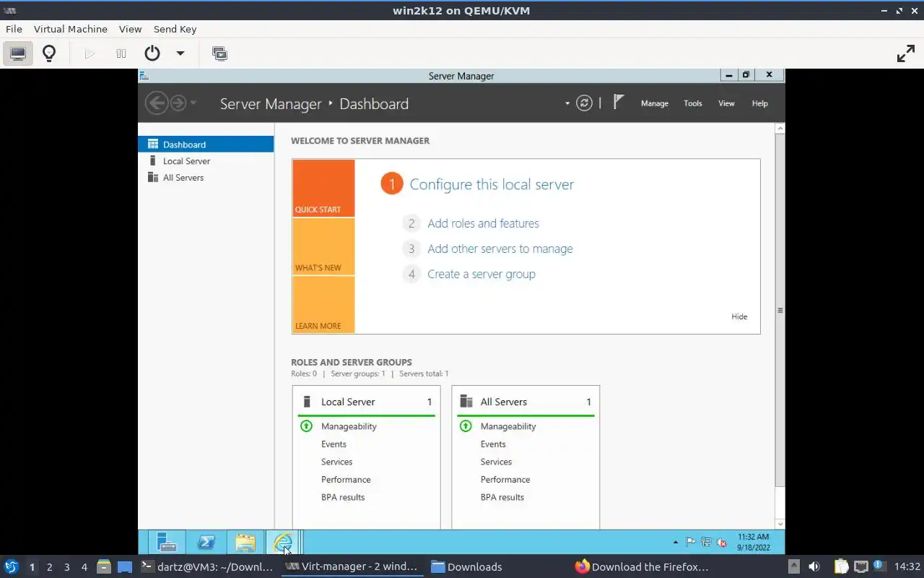The height and width of the screenshot is (578, 924).
Task: Open the Tools menu
Action: point(693,103)
